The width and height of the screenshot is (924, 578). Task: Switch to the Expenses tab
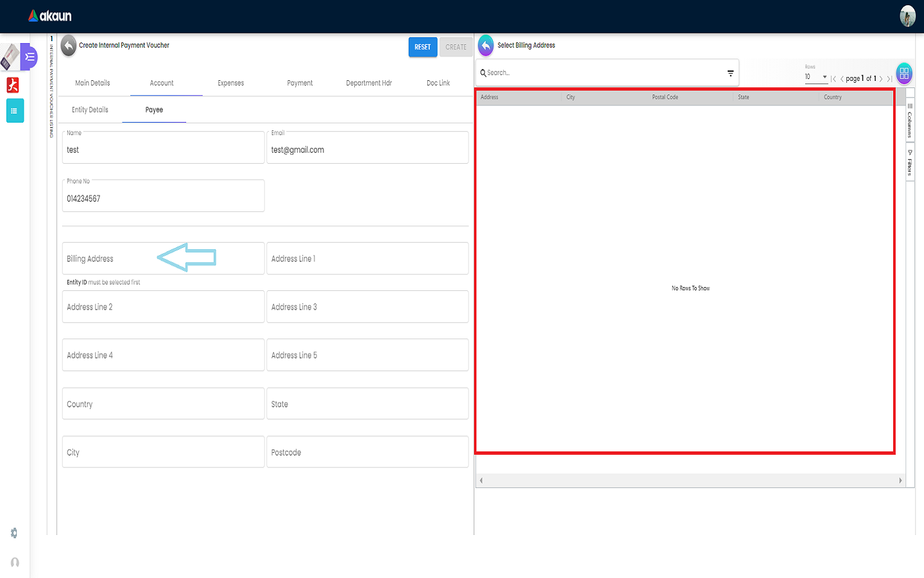(x=231, y=83)
